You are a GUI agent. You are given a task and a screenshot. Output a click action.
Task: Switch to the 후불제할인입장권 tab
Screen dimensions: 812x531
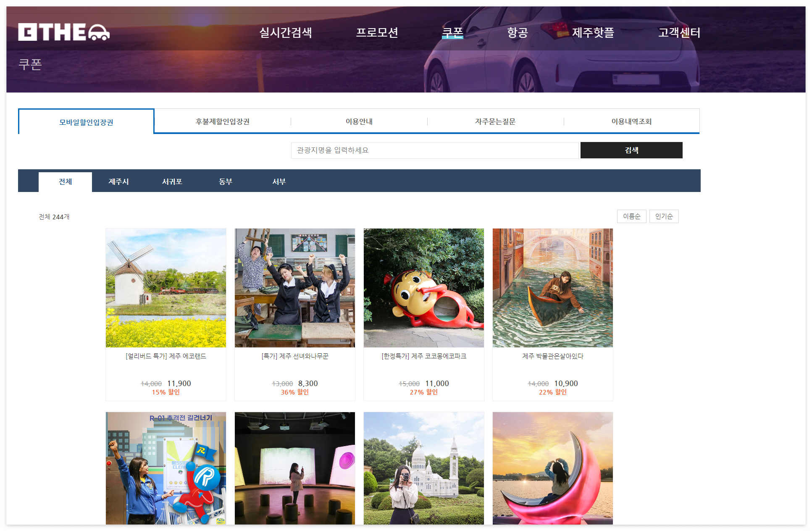tap(222, 121)
